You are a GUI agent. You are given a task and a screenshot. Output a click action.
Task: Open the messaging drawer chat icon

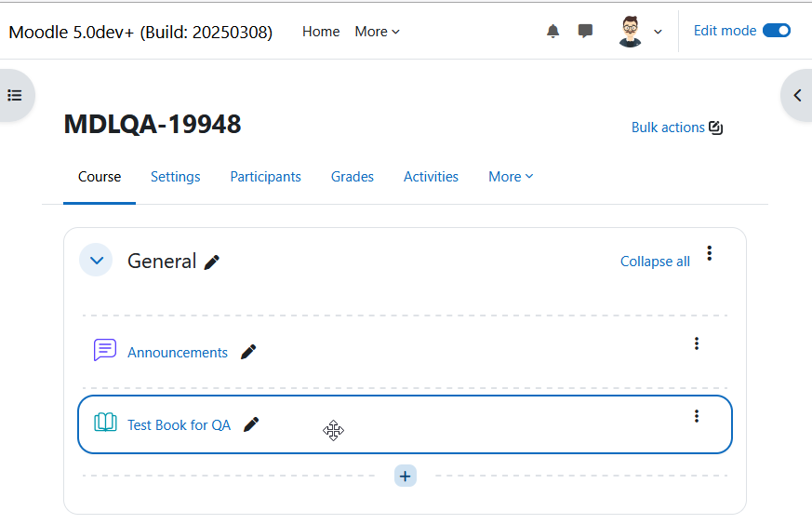coord(585,31)
